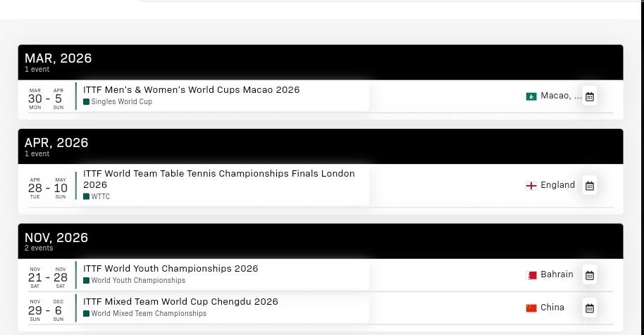Click the China flag icon

pos(531,308)
